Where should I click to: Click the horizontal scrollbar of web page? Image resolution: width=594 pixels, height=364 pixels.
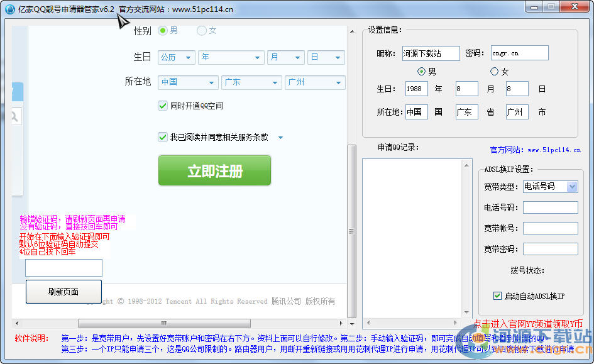pyautogui.click(x=163, y=323)
